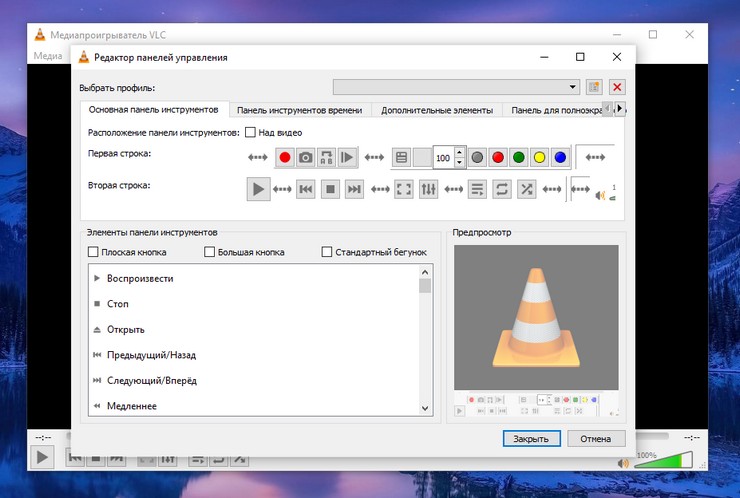
Task: Select the fullscreen icon in second row
Action: pos(404,188)
